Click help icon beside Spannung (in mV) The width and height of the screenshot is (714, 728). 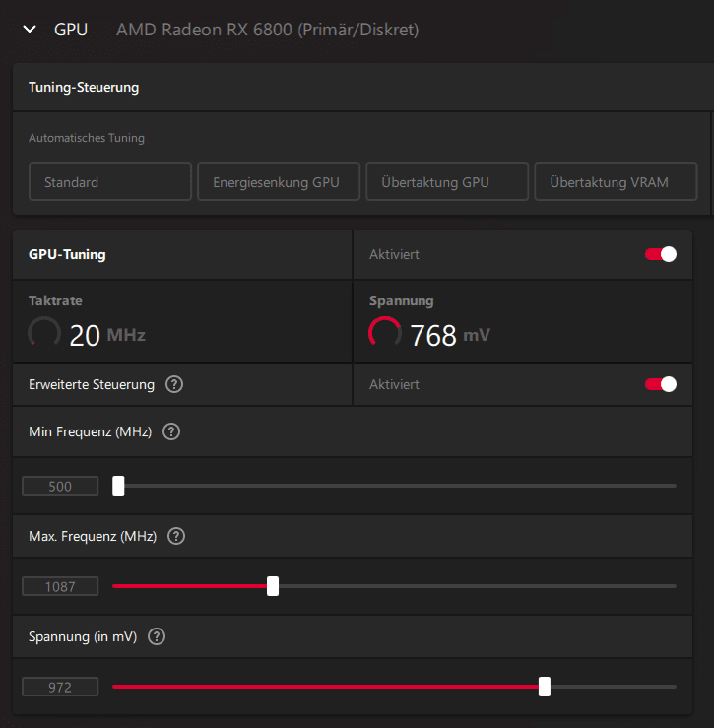(x=156, y=636)
